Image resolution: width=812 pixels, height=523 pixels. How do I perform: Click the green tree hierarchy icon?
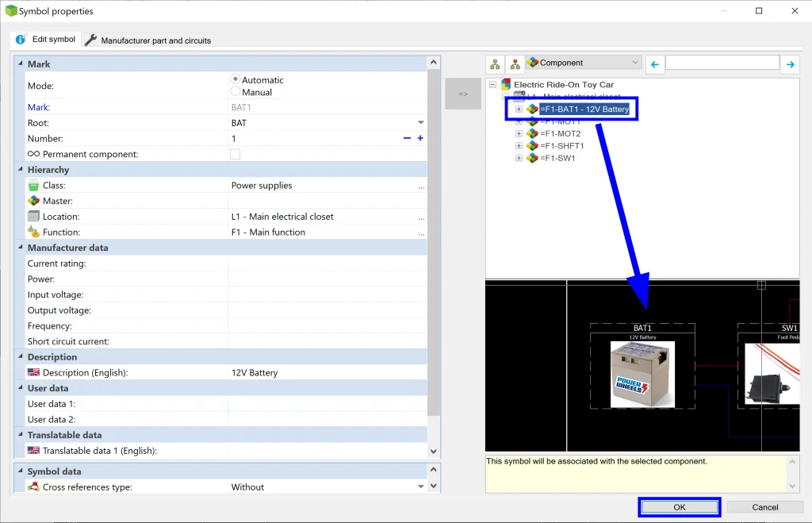coord(495,63)
